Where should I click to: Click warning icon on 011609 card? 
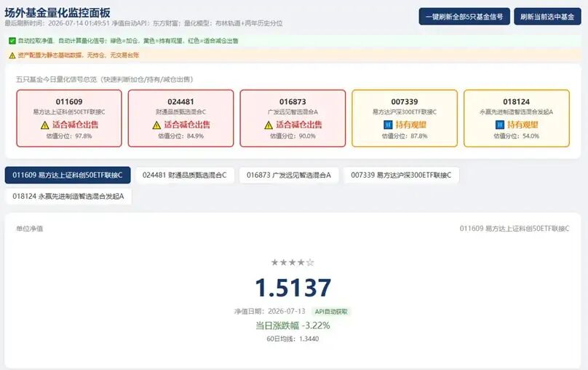pyautogui.click(x=45, y=125)
